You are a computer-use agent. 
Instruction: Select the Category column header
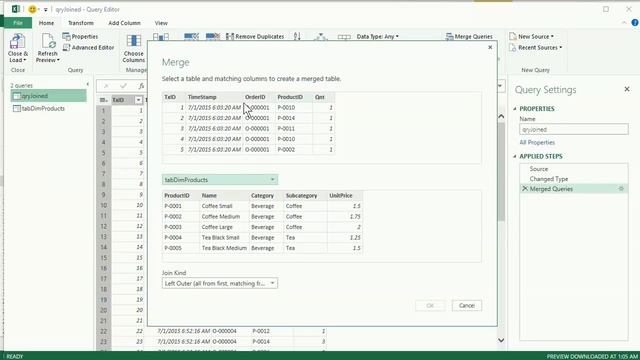tap(266, 196)
